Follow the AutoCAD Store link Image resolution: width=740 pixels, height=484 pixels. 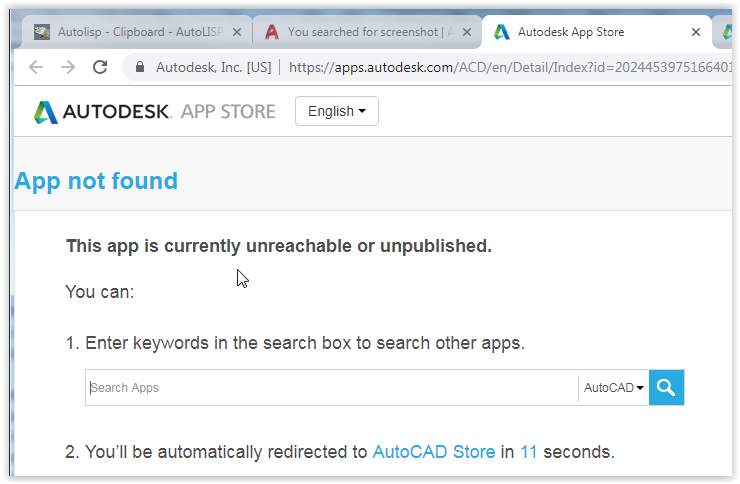click(x=434, y=452)
